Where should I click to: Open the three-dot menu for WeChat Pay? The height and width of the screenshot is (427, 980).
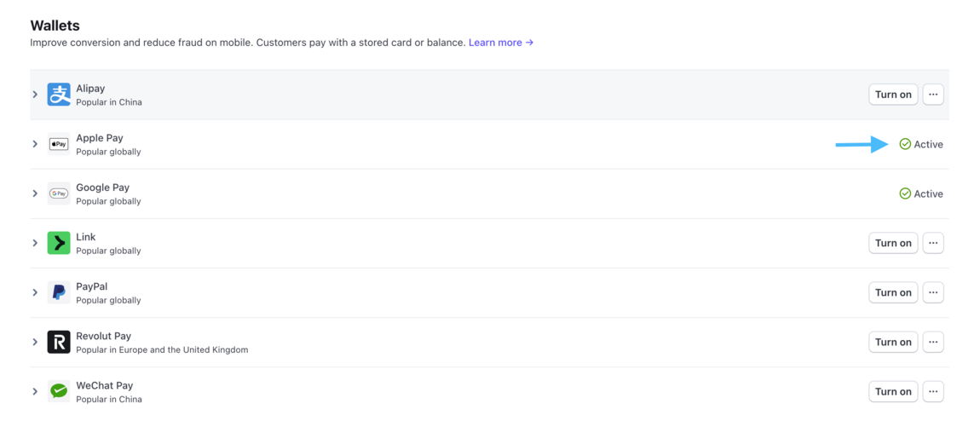click(933, 391)
